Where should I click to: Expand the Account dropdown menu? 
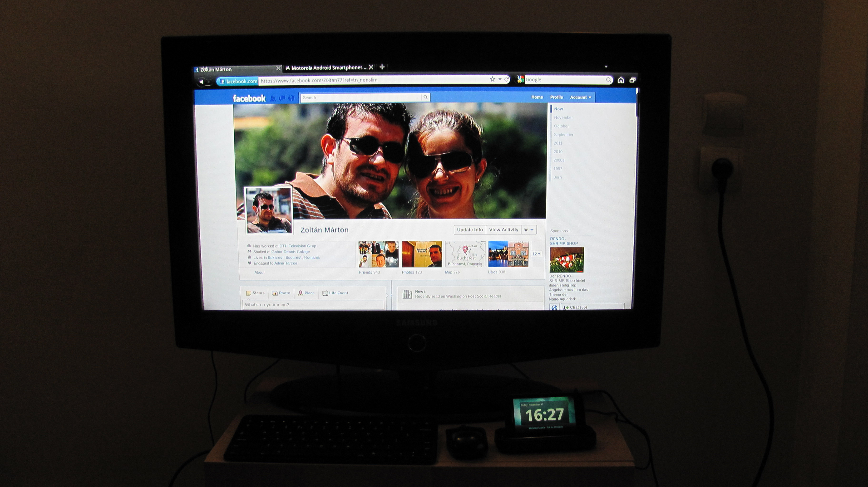(x=581, y=97)
